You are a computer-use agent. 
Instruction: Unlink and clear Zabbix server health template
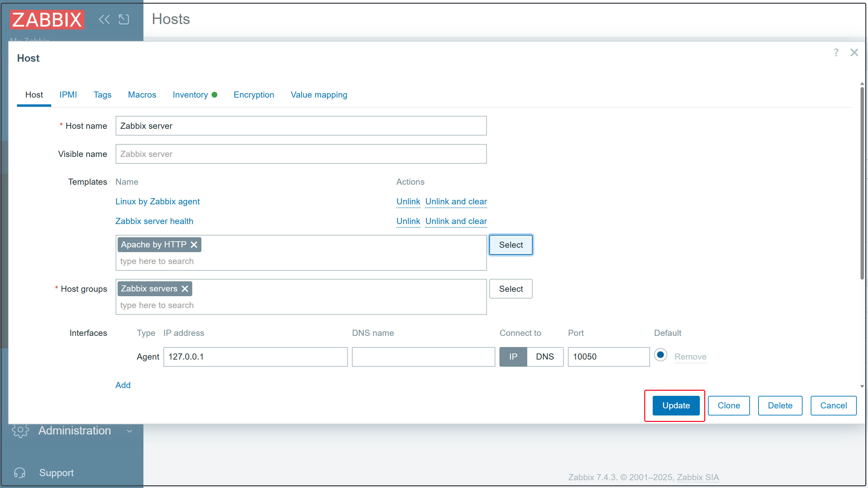[x=456, y=221]
